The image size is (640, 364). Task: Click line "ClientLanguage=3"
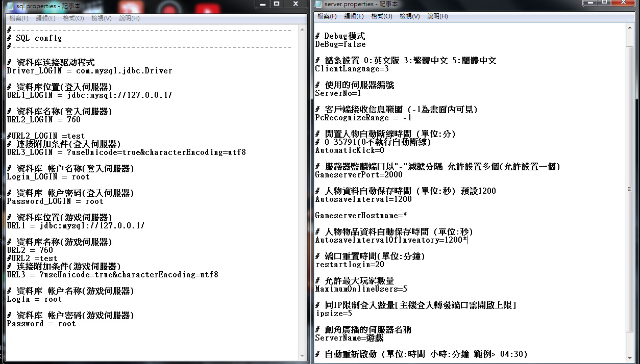point(352,69)
